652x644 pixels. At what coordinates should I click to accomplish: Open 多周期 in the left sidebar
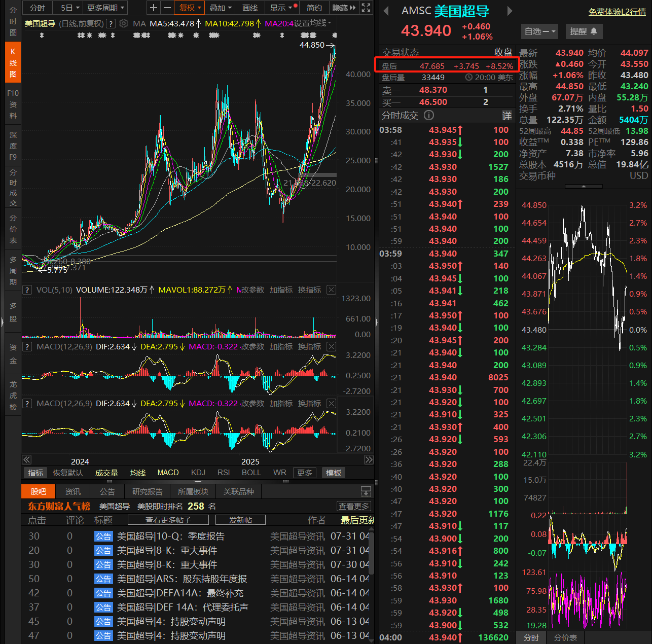pyautogui.click(x=13, y=270)
